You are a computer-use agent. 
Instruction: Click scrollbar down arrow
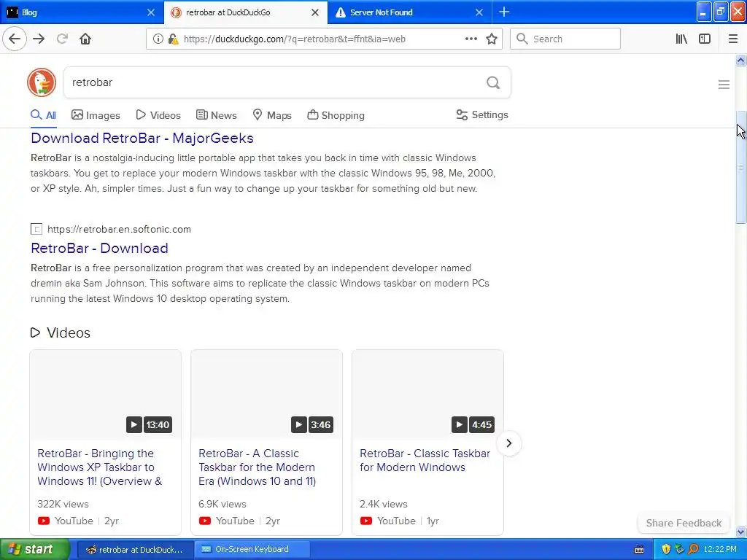740,532
